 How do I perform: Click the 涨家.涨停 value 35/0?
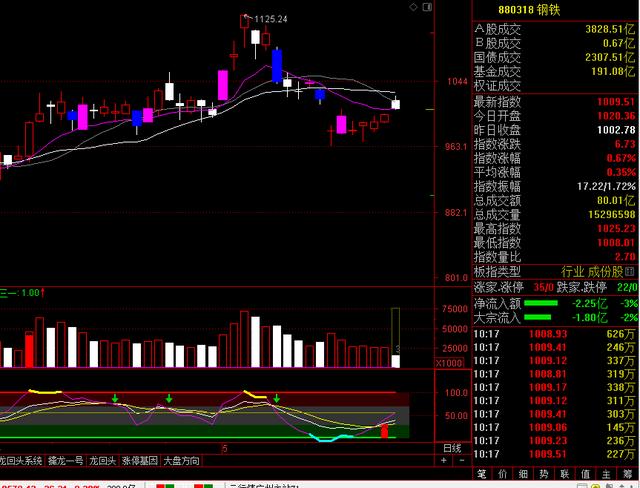[x=544, y=287]
